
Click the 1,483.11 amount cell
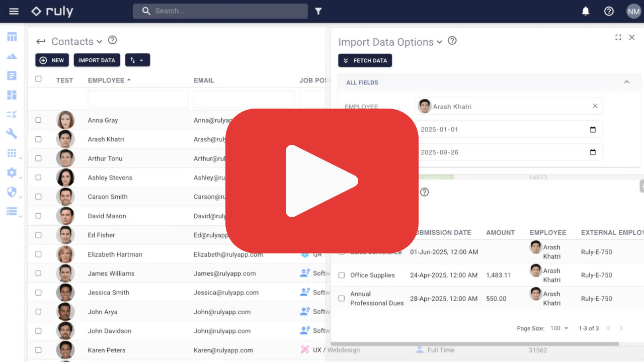point(499,276)
